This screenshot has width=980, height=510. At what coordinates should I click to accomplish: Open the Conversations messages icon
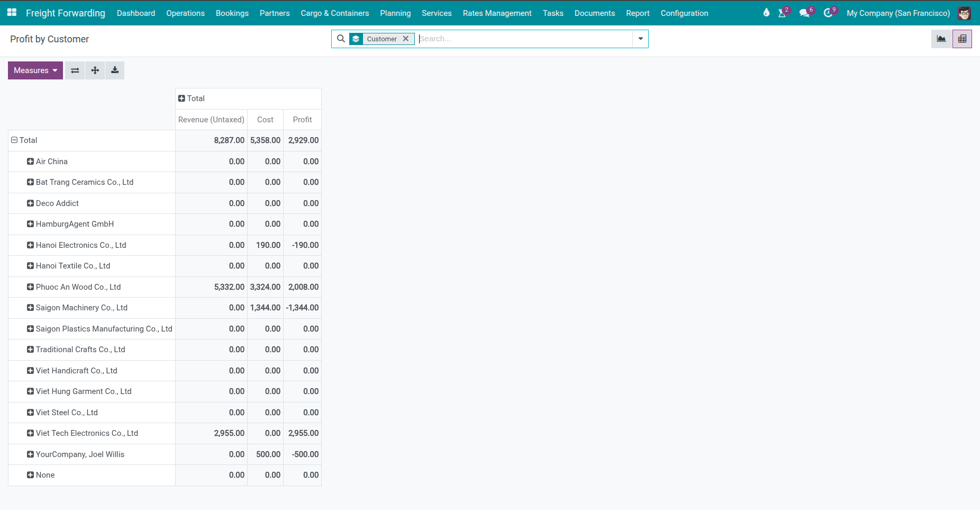click(806, 13)
